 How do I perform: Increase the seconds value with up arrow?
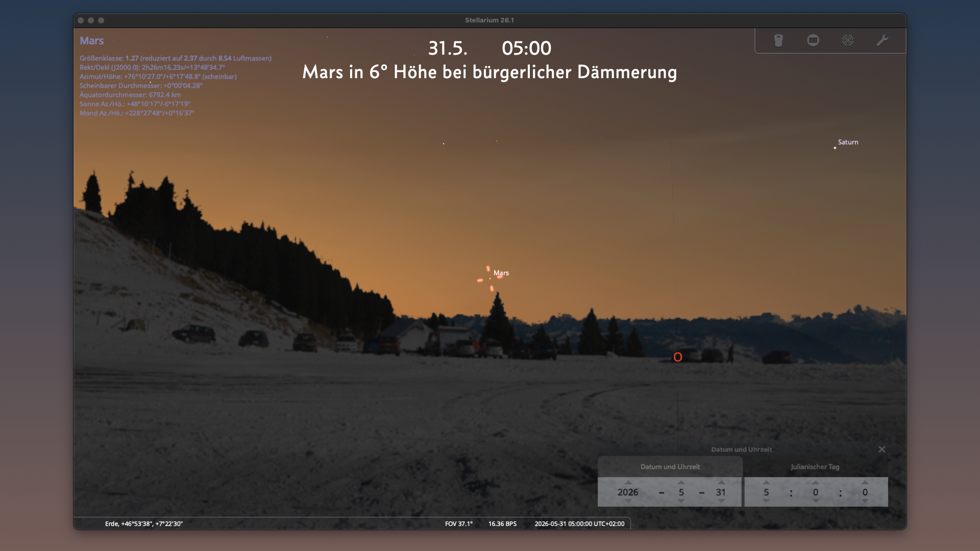865,482
